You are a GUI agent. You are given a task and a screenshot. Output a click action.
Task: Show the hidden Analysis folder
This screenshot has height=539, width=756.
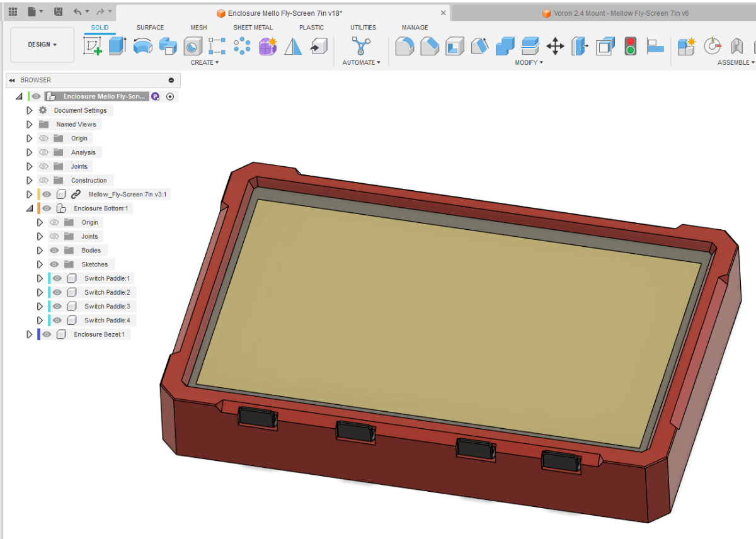click(x=44, y=152)
